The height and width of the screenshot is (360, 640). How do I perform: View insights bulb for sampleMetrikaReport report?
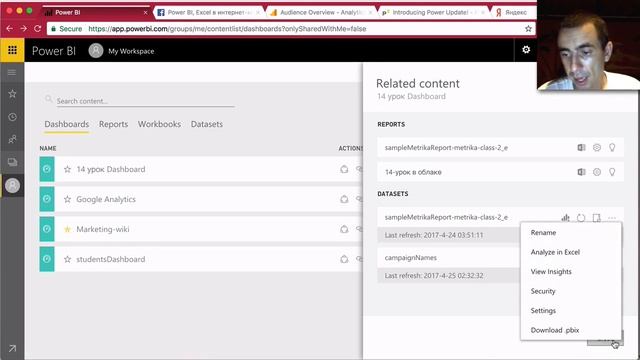(612, 148)
